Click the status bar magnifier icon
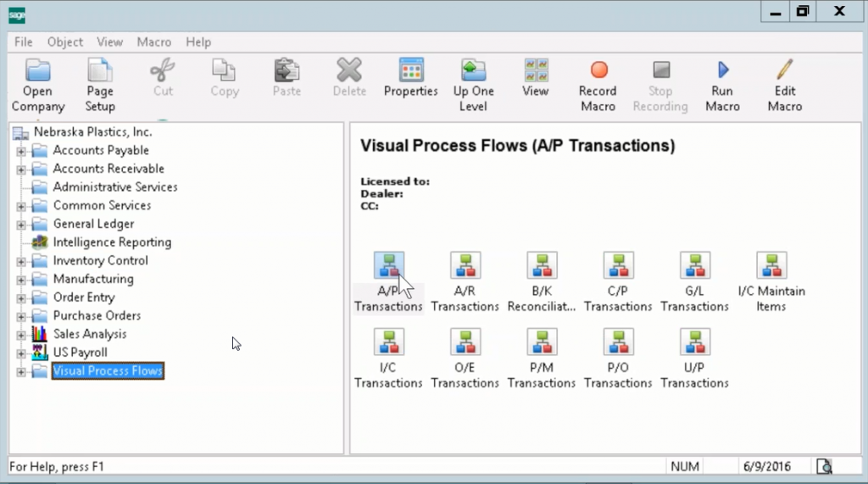868x484 pixels. click(x=823, y=466)
